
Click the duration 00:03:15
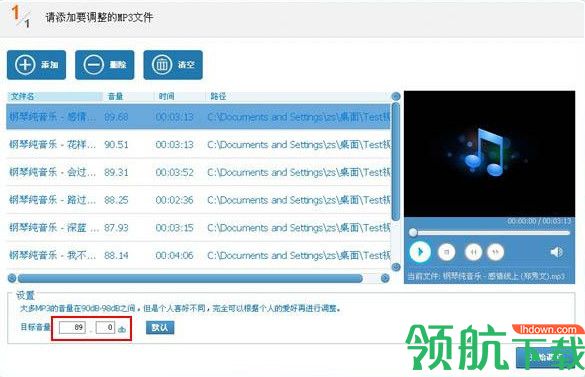(x=175, y=228)
